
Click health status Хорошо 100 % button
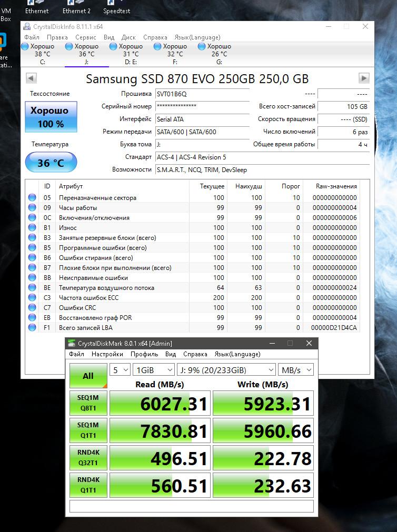51,117
